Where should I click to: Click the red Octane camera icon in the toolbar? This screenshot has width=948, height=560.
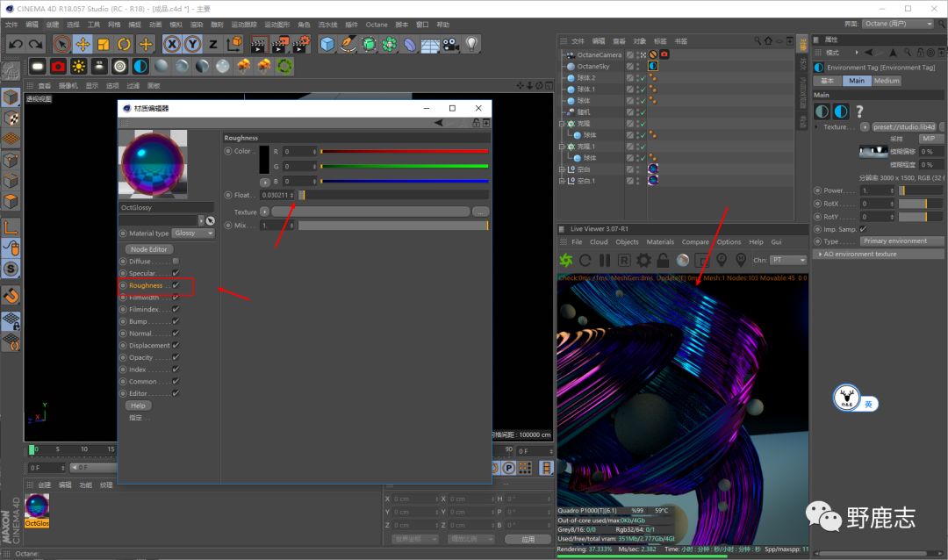click(58, 67)
